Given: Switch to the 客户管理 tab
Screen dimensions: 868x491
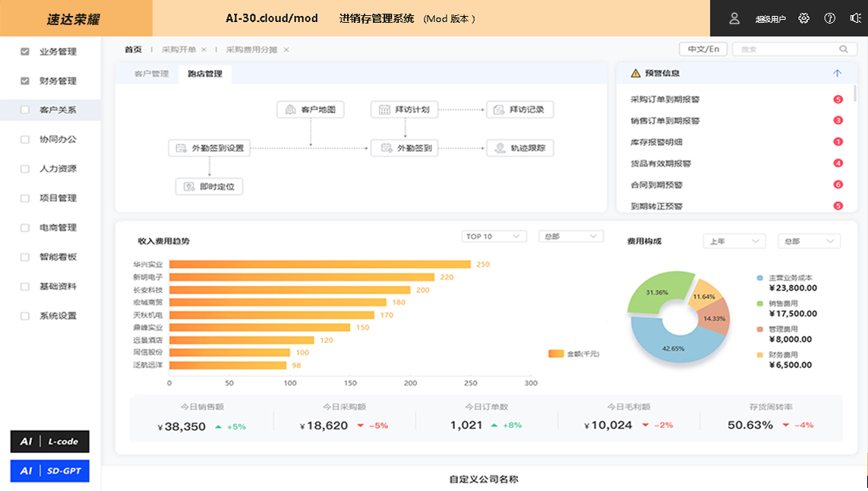Looking at the screenshot, I should (151, 74).
